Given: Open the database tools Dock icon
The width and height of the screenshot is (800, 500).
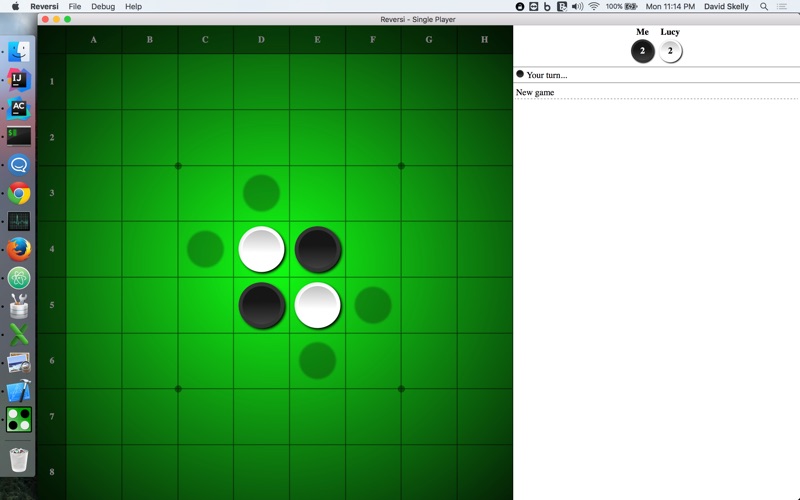Looking at the screenshot, I should click(19, 307).
